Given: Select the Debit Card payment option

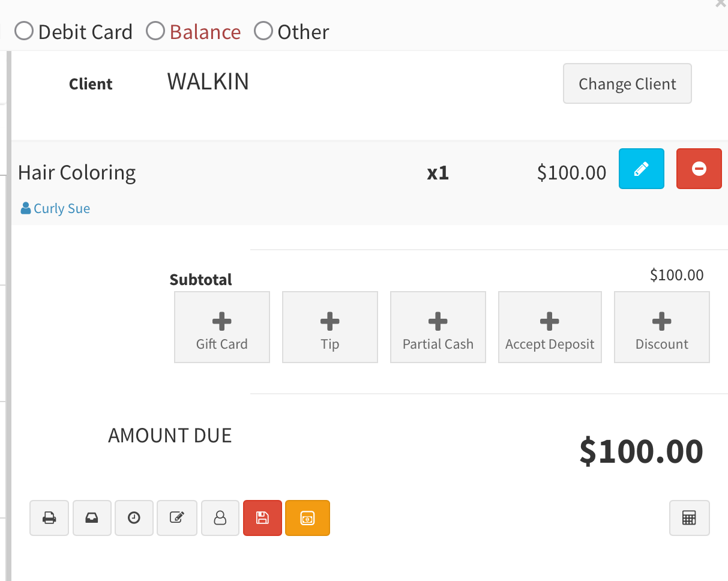Looking at the screenshot, I should coord(24,31).
